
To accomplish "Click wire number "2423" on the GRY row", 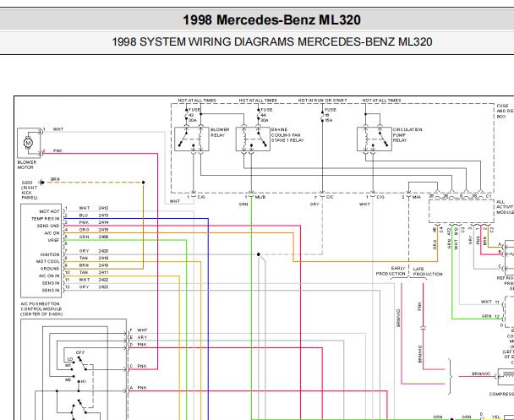I will 103,287.
